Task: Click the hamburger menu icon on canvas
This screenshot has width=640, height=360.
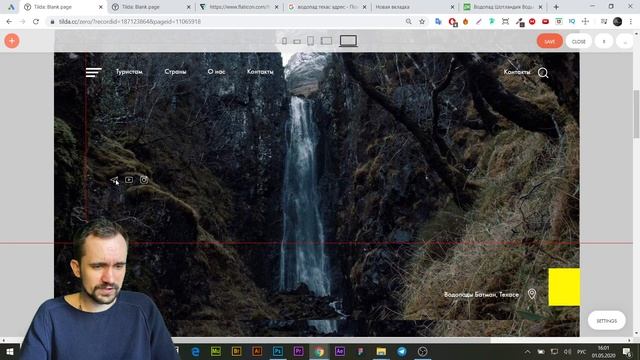Action: 93,72
